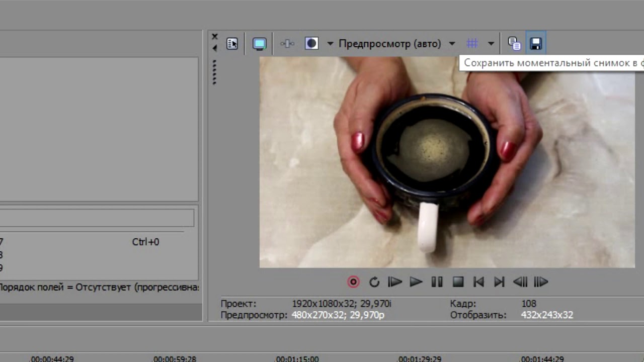Pause the playback
The image size is (644, 362).
click(437, 282)
